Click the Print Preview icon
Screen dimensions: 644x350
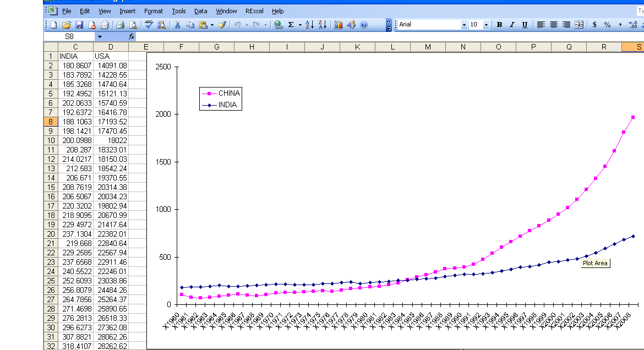[133, 25]
